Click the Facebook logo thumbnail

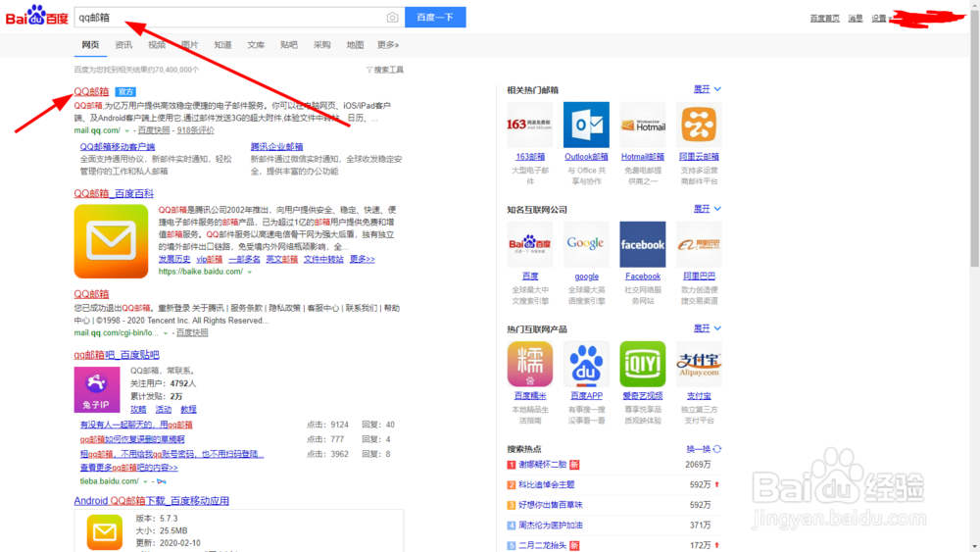(643, 244)
